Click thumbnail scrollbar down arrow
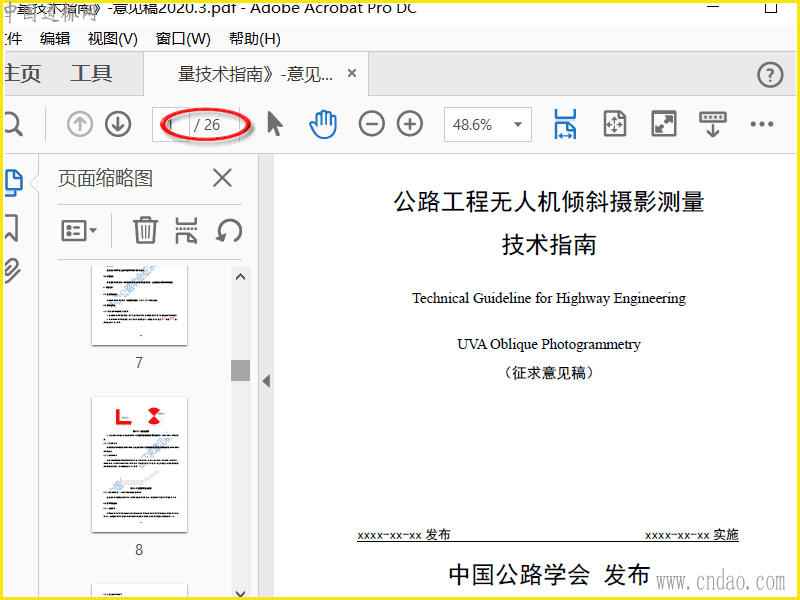800x600 pixels. click(241, 593)
